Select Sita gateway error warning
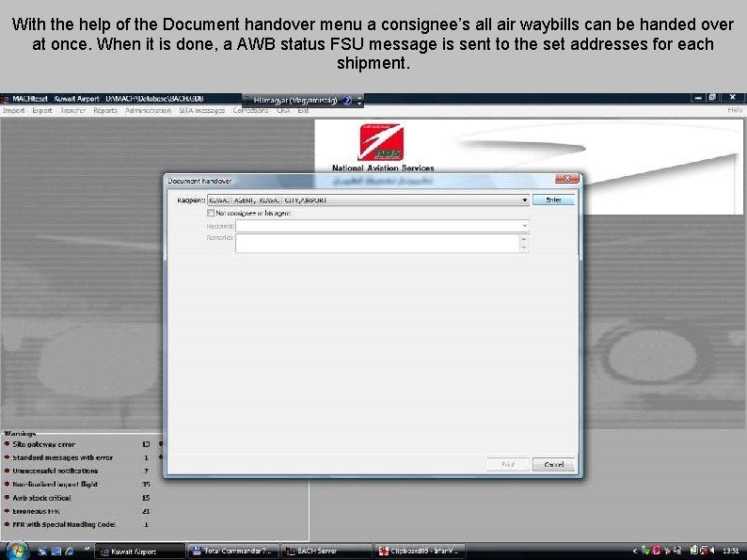The image size is (747, 560). [44, 444]
